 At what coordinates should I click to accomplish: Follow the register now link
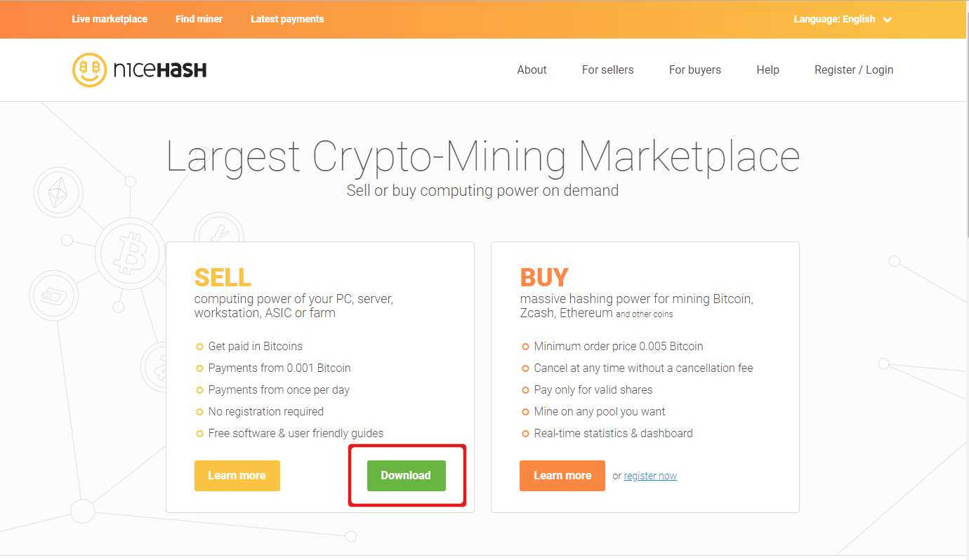click(x=650, y=476)
